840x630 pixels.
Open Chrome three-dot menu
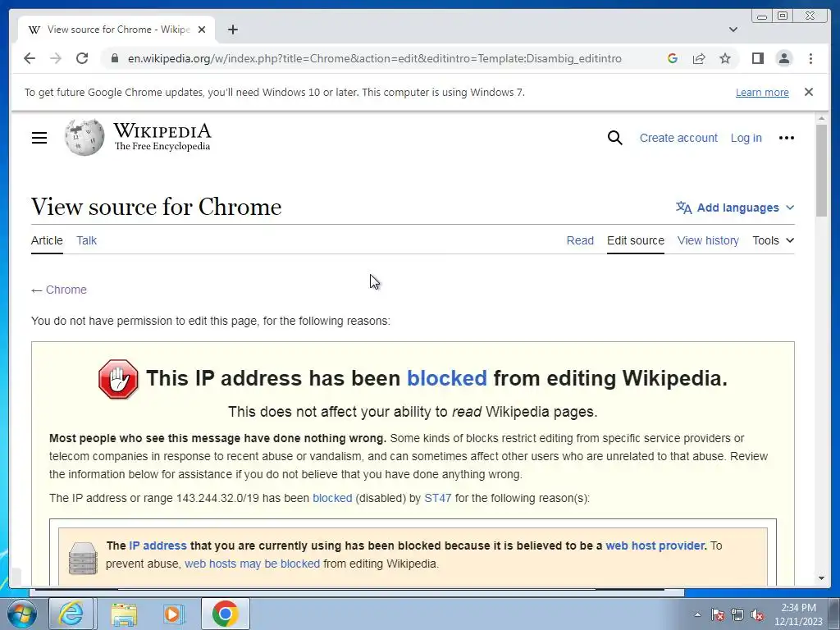pos(810,58)
